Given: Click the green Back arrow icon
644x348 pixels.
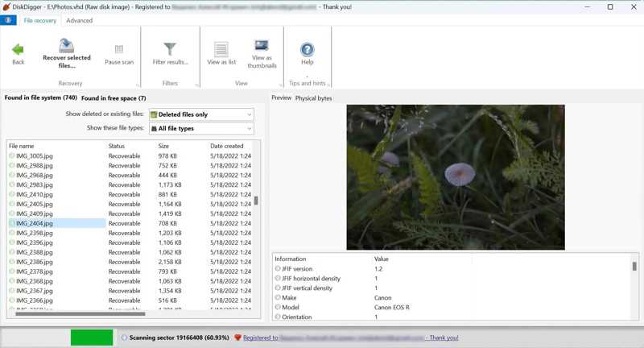Looking at the screenshot, I should (18, 50).
